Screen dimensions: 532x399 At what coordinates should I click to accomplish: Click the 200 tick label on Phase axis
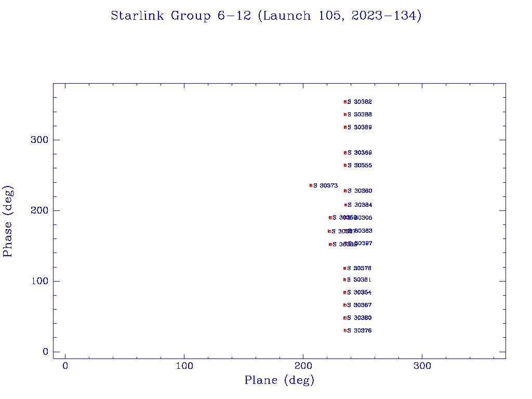coord(39,210)
